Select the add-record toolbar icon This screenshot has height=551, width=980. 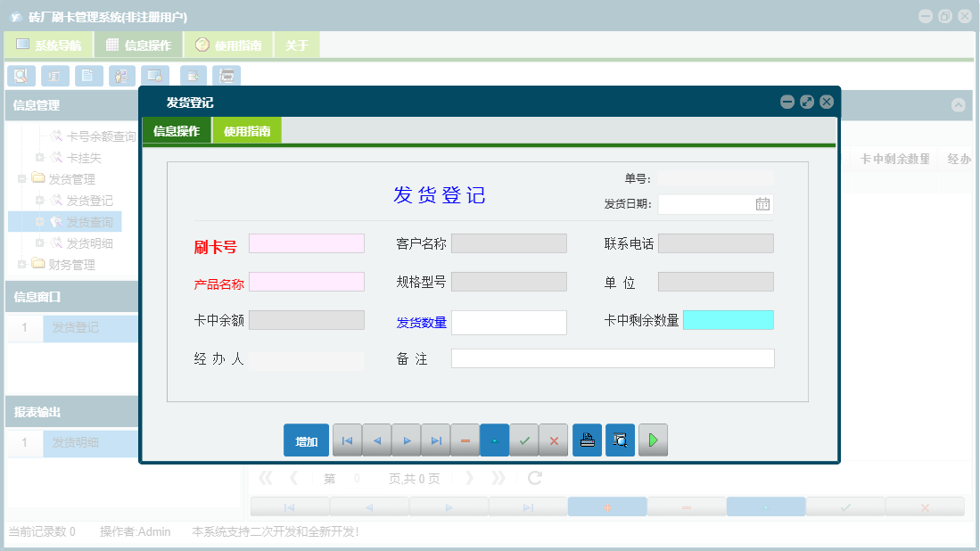(191, 76)
